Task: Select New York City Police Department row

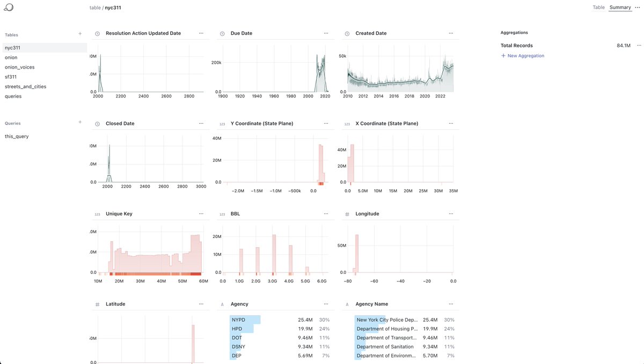Action: tap(405, 320)
